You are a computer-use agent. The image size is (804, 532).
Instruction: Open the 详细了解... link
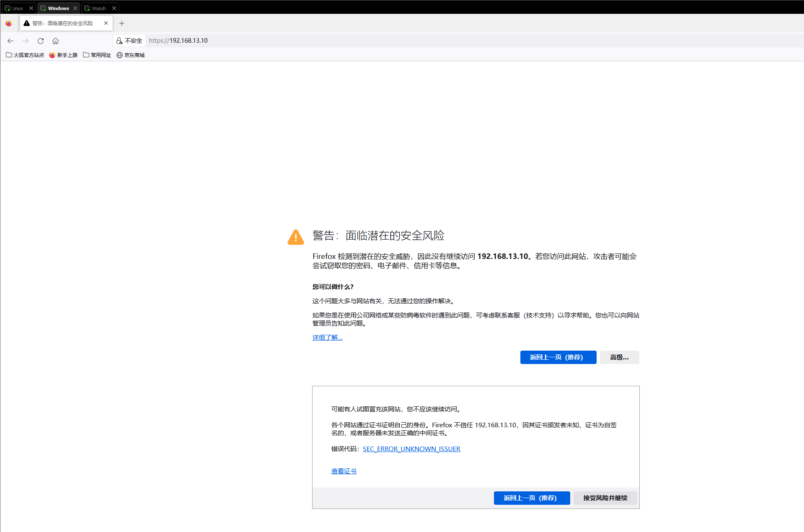(x=327, y=337)
